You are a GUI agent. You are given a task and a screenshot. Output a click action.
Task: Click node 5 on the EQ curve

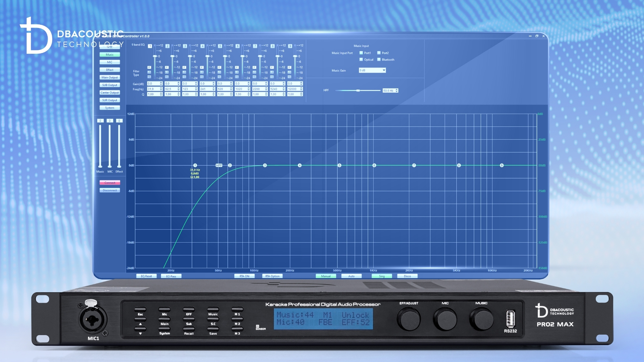[x=339, y=165]
